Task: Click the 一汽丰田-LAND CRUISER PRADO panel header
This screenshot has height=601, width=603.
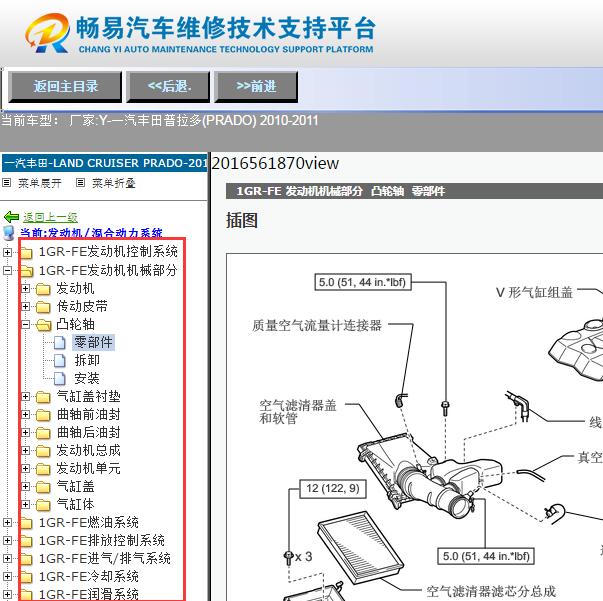Action: [x=105, y=163]
